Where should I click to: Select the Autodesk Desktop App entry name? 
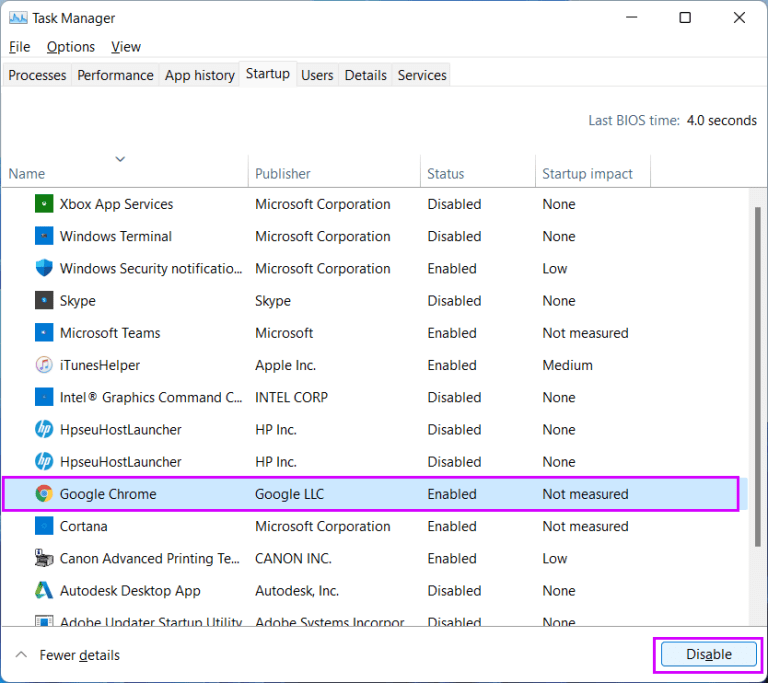point(130,590)
